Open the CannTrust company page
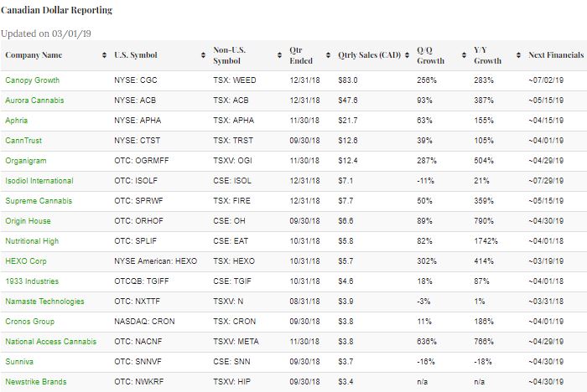This screenshot has height=392, width=587. pyautogui.click(x=23, y=141)
